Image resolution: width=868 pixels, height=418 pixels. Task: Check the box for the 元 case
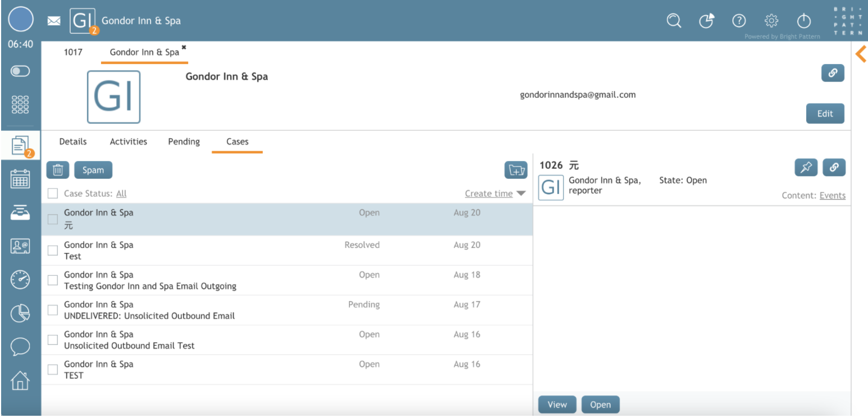53,220
